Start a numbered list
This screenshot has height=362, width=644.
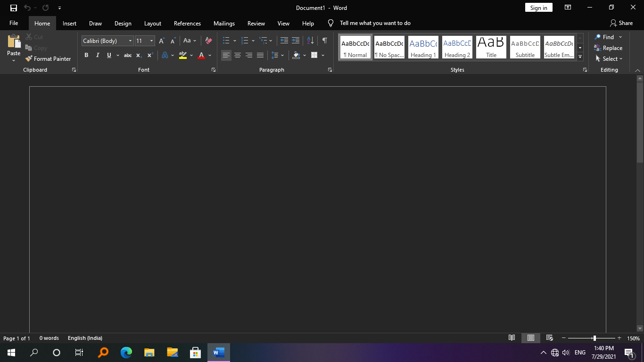point(245,41)
